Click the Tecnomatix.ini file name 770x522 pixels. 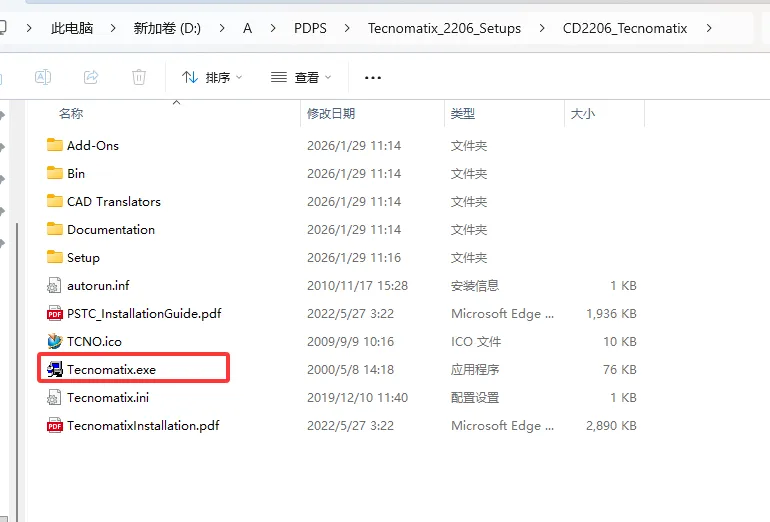click(x=108, y=397)
